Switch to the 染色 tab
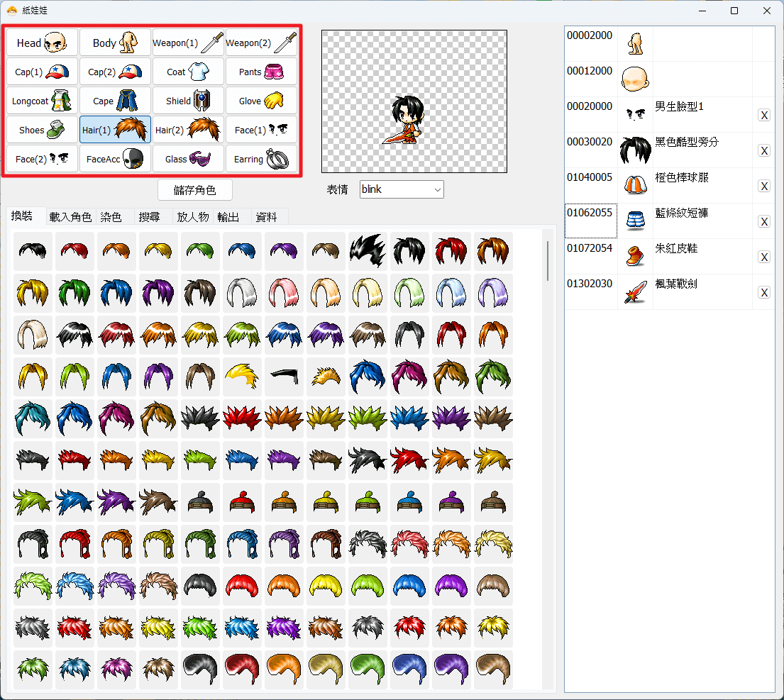This screenshot has width=784, height=700. [x=111, y=217]
